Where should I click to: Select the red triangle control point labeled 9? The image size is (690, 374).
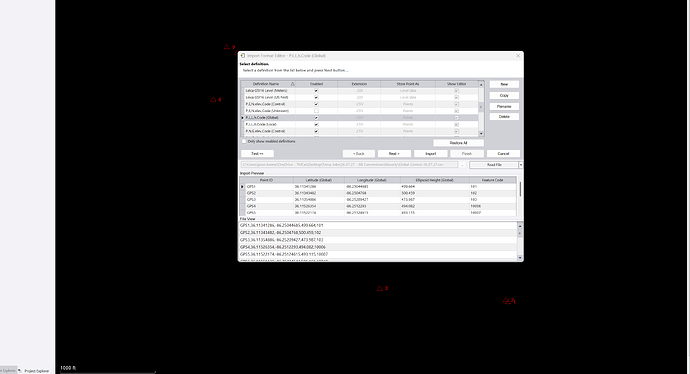coord(227,47)
